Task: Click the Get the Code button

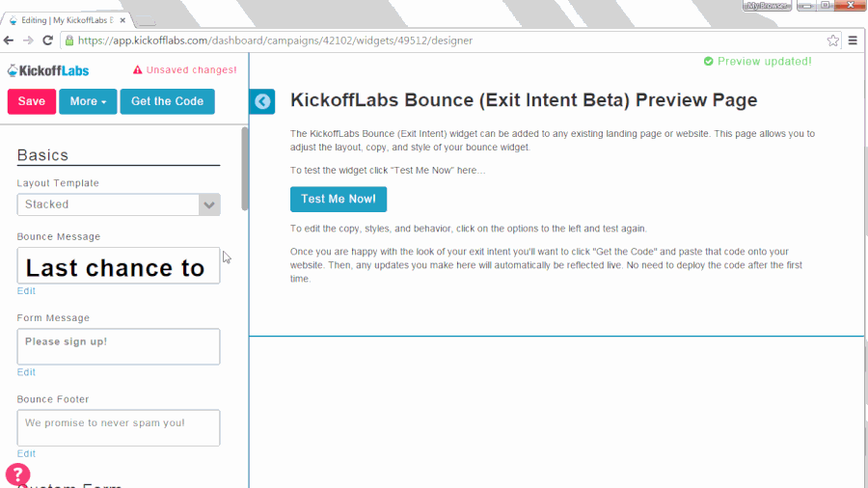Action: pyautogui.click(x=167, y=101)
